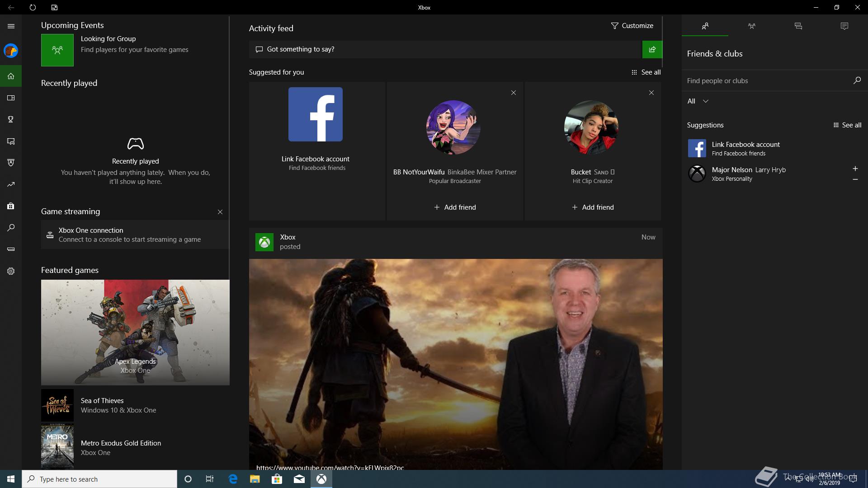Open Clubs shield icon in sidebar
Screen dimensions: 868x488
(11, 163)
